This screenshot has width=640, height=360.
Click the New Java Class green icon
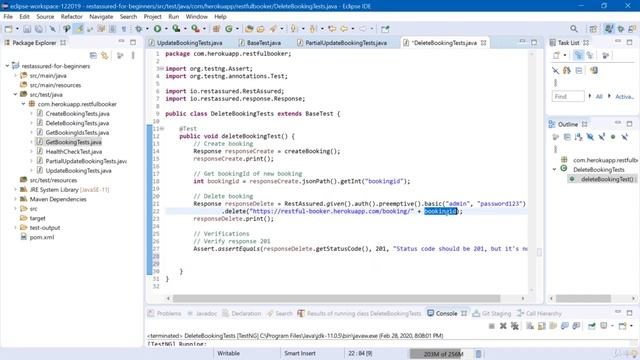pyautogui.click(x=229, y=29)
